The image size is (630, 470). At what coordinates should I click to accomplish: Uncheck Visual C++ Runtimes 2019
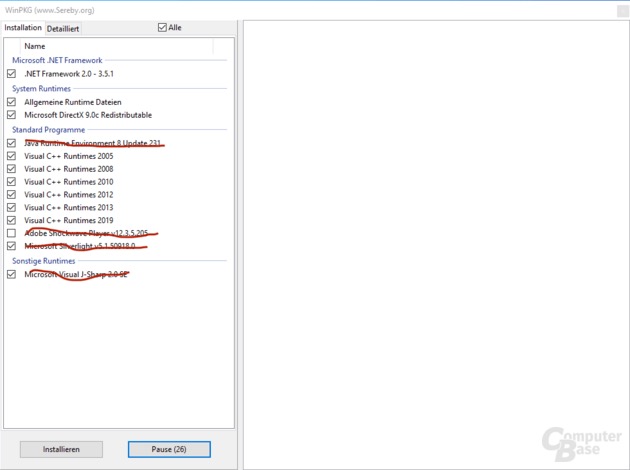click(12, 220)
